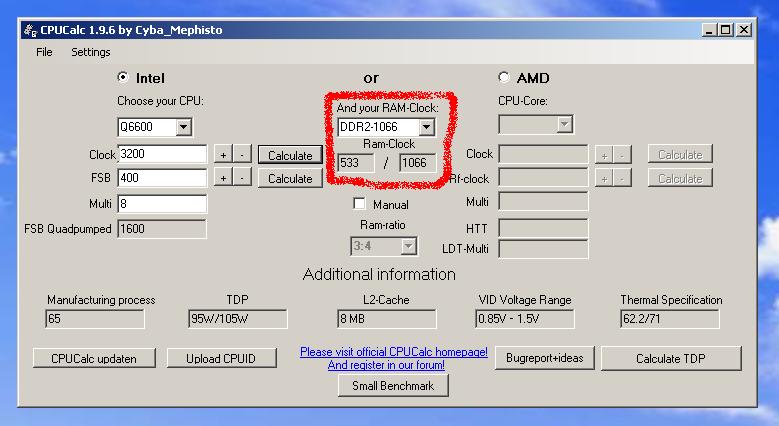Decrease Intel FSB with minus button

tap(242, 177)
